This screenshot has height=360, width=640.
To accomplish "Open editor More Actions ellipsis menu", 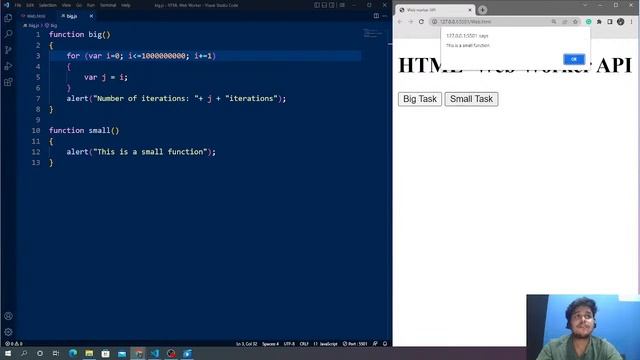I will (x=384, y=16).
